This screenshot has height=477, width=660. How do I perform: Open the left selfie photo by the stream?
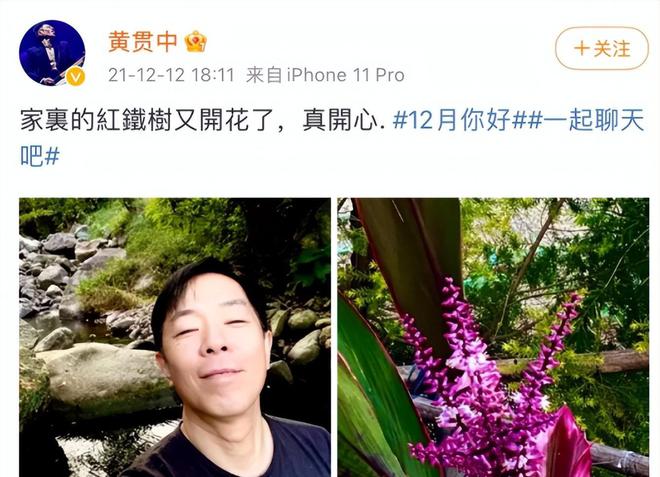tap(175, 337)
